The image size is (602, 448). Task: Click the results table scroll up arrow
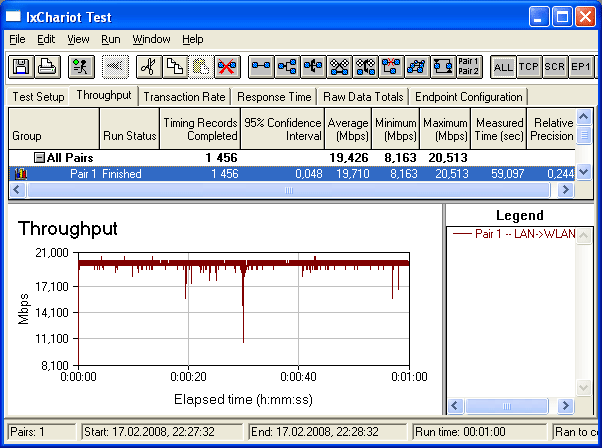point(584,116)
